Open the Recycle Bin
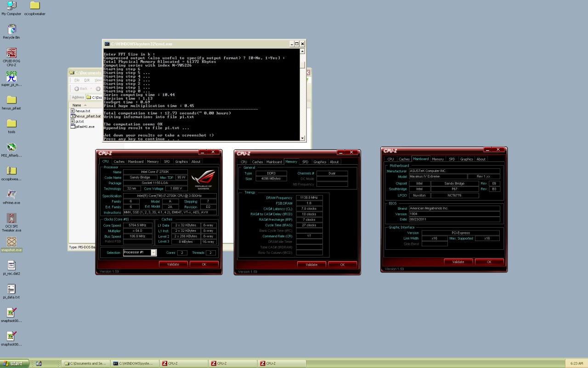 (11, 29)
